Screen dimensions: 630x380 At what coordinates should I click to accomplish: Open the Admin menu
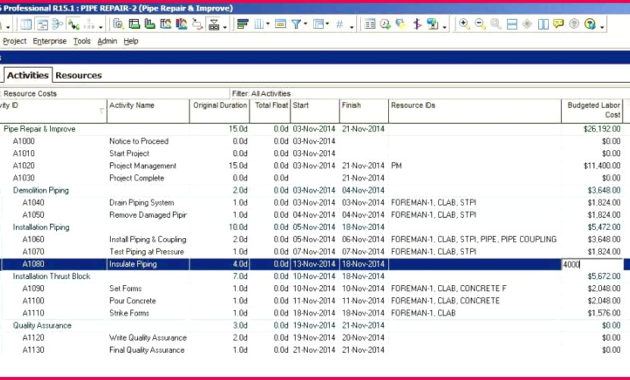point(107,41)
